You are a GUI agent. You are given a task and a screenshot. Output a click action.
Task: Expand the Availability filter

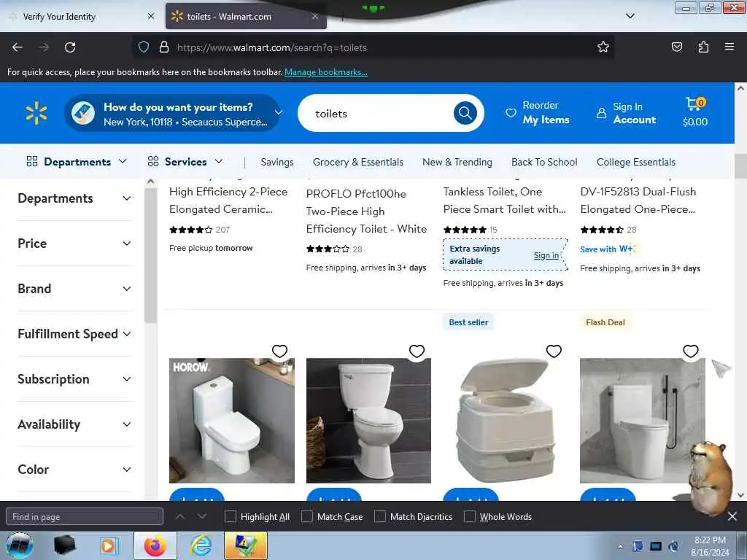[74, 425]
